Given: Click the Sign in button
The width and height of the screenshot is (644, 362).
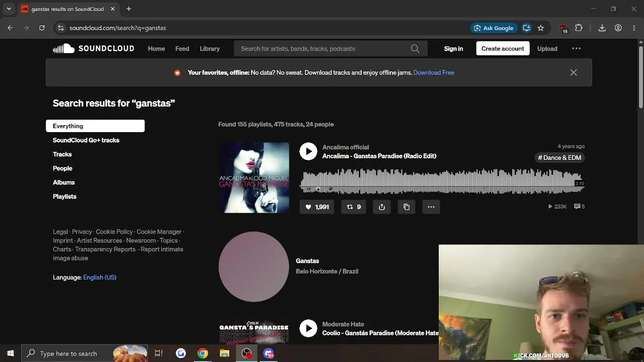Looking at the screenshot, I should [x=453, y=49].
